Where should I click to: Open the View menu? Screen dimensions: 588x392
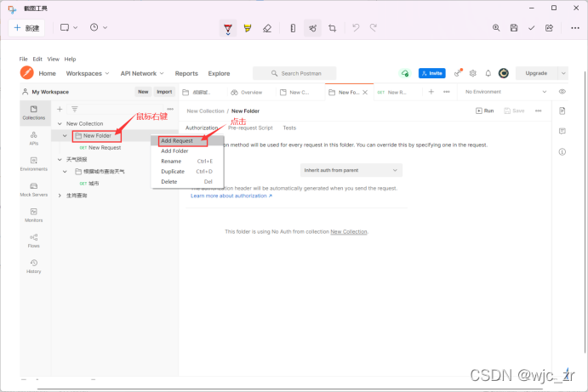(x=54, y=60)
